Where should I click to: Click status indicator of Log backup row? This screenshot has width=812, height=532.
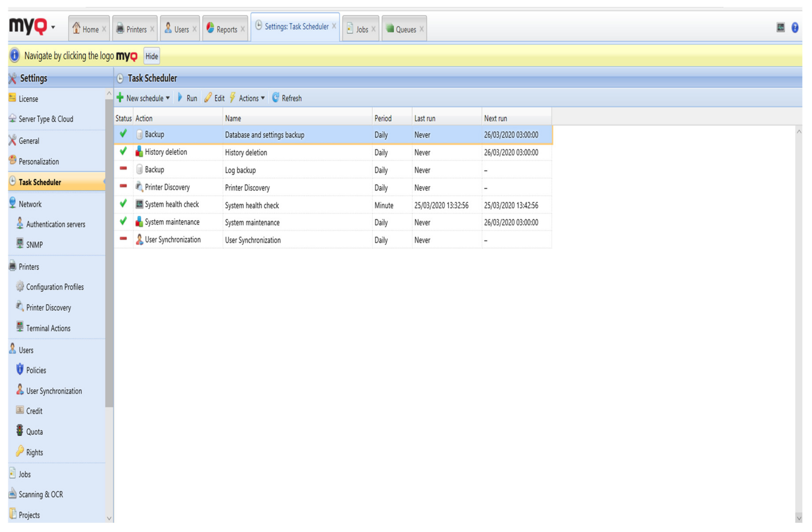pyautogui.click(x=123, y=169)
